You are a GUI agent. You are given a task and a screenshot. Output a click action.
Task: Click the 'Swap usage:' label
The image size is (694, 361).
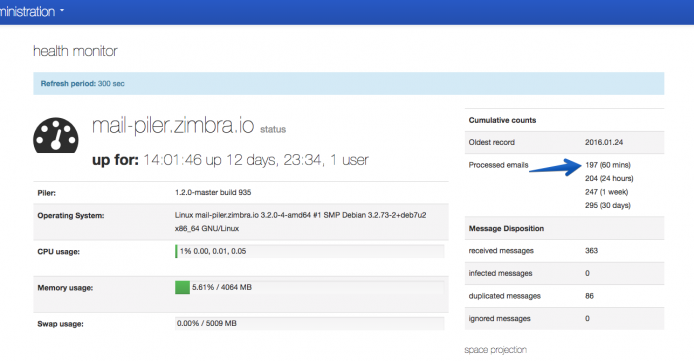(x=60, y=324)
